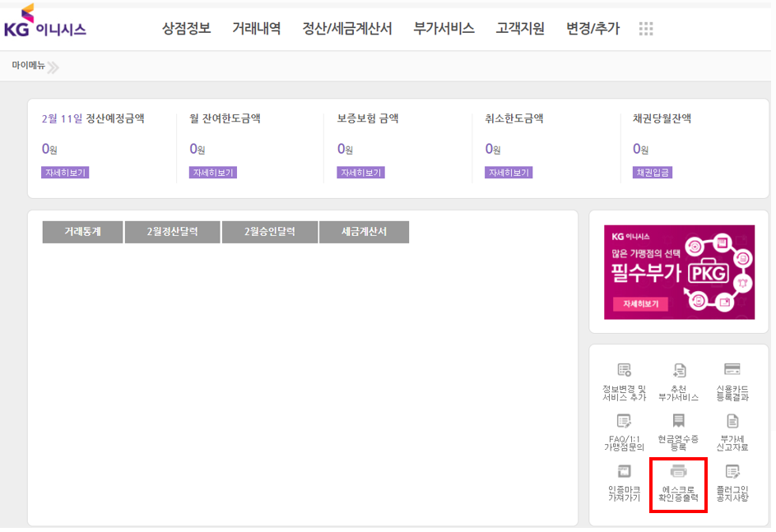Click the 0원 amount under 보증보험 금액
This screenshot has width=776, height=532.
tap(345, 149)
